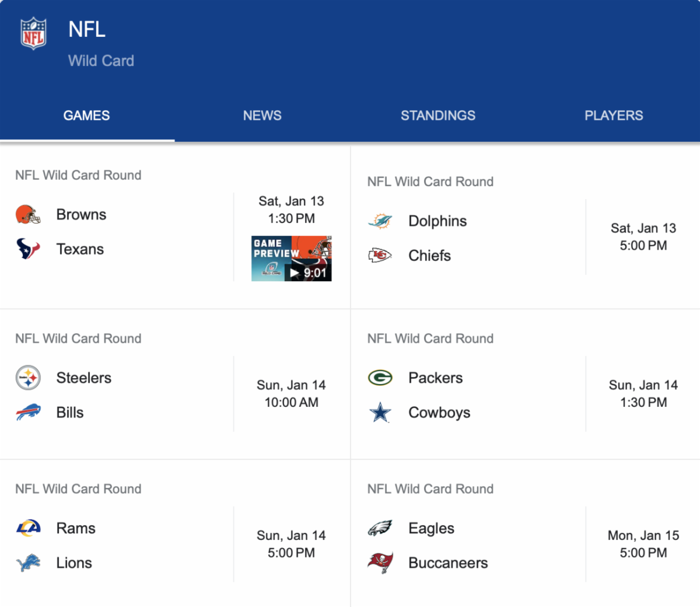Click the Packers G logo
Viewport: 700px width, 607px height.
(x=380, y=378)
